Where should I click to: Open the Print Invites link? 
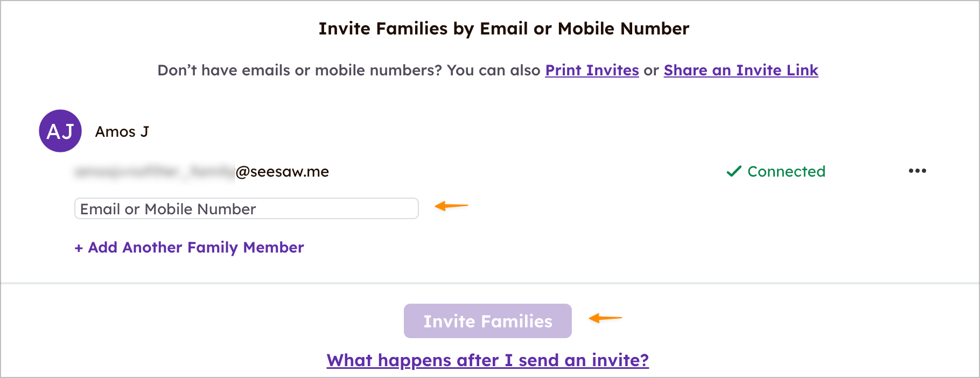point(592,70)
